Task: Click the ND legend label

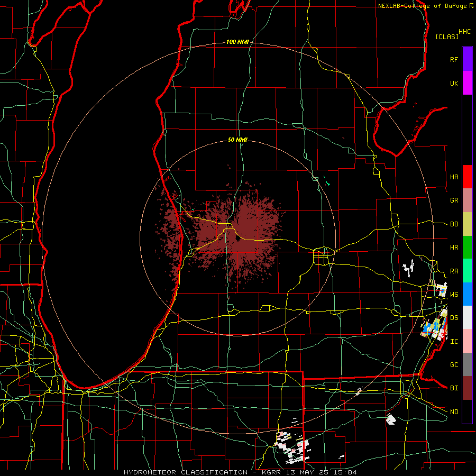Action: tap(454, 412)
